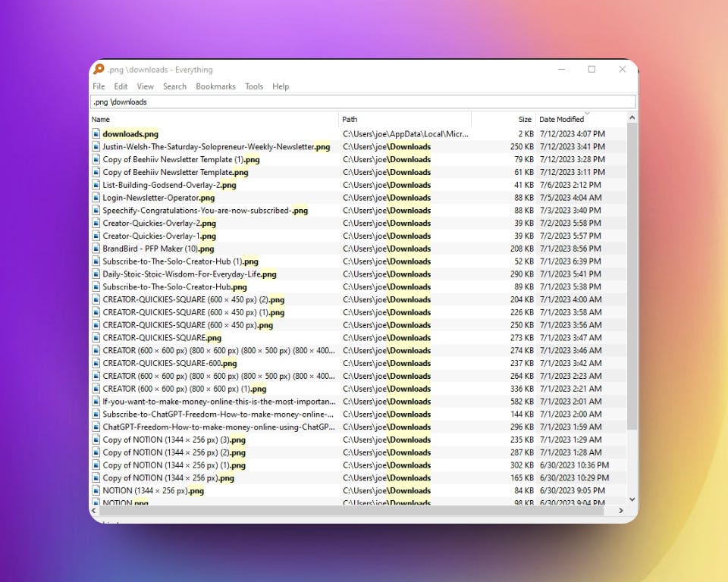
Task: Click icon for Speechify-Congratulations png file
Action: coord(96,211)
